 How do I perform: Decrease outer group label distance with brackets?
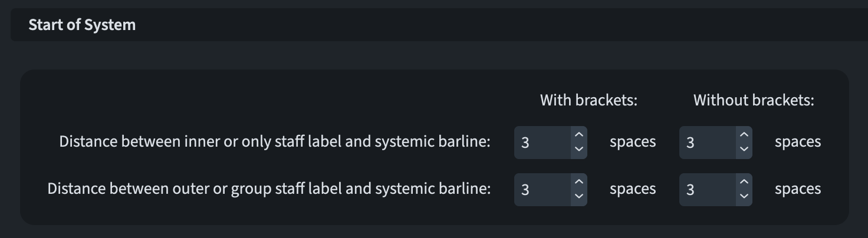coord(578,196)
